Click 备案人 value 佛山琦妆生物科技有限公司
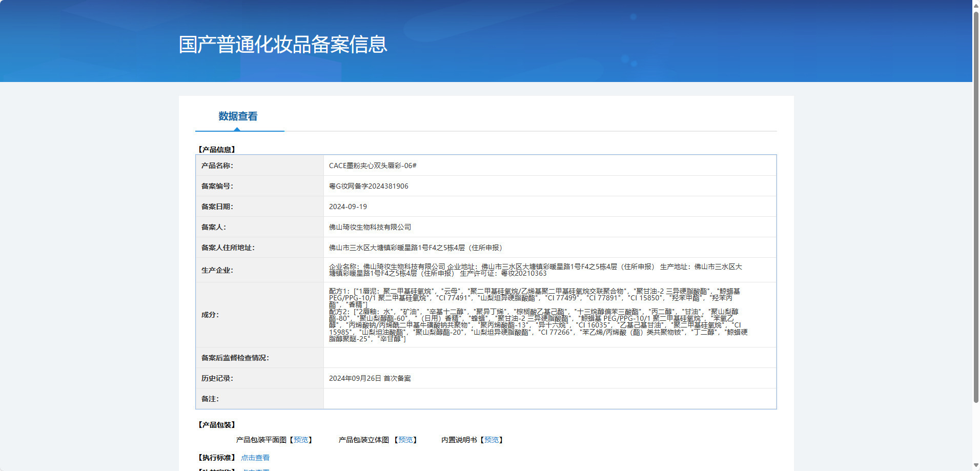The height and width of the screenshot is (471, 980). 370,227
